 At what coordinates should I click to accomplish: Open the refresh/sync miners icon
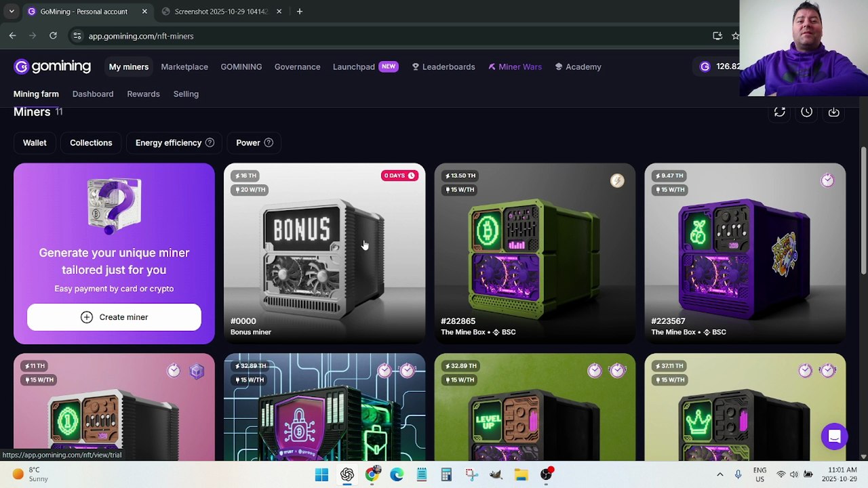(x=779, y=112)
